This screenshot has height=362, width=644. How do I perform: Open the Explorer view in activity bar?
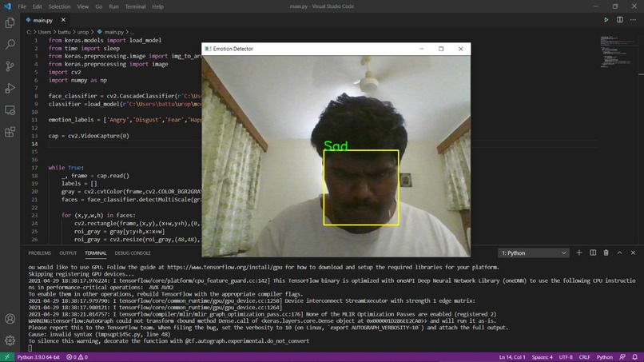tap(10, 22)
